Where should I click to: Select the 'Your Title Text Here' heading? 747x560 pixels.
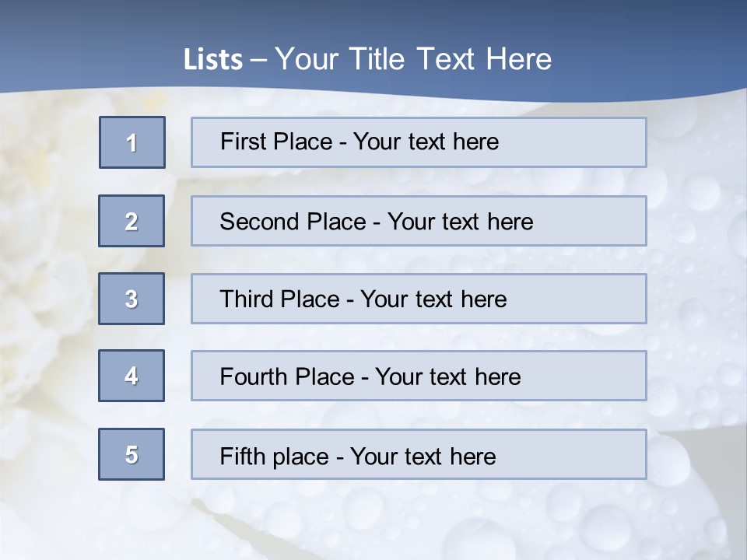(x=413, y=59)
